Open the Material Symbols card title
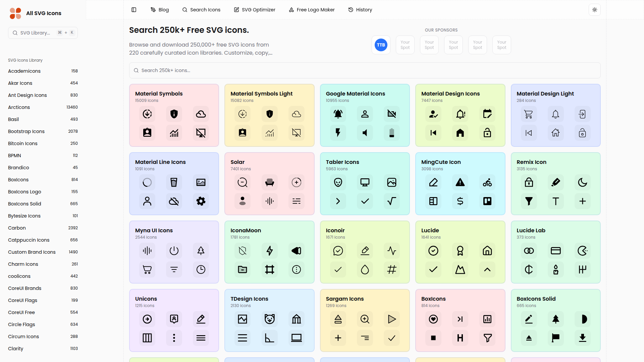This screenshot has width=644, height=362. (x=159, y=94)
